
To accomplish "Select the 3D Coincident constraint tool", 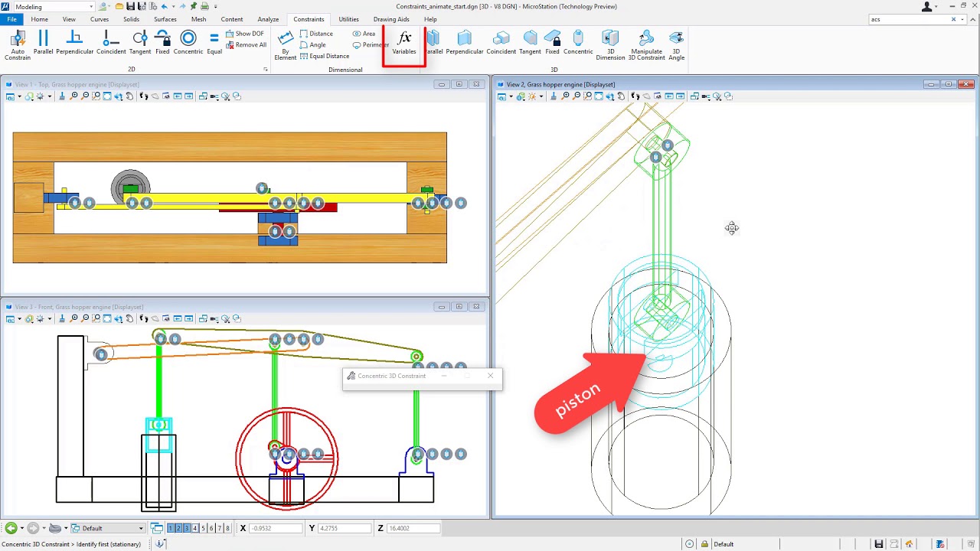I will point(501,43).
